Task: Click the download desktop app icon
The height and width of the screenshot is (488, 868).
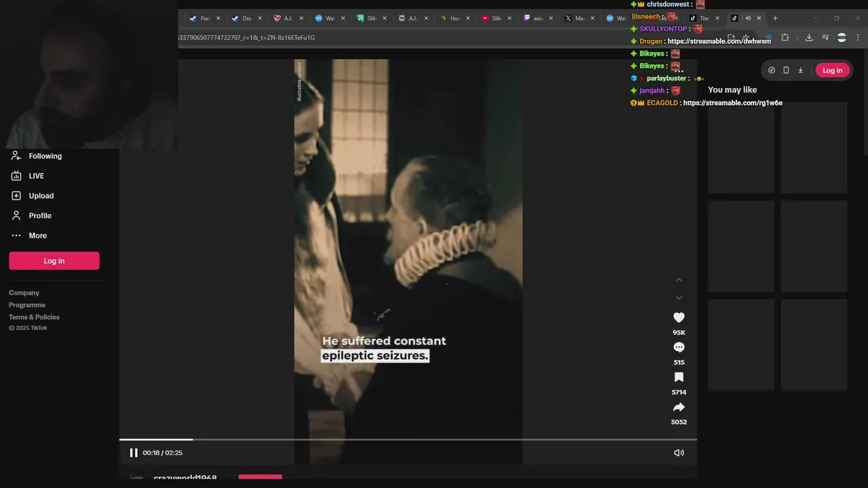Action: click(x=800, y=70)
